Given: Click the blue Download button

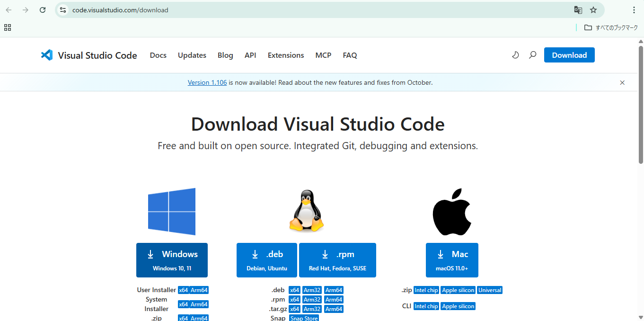Looking at the screenshot, I should [x=569, y=55].
